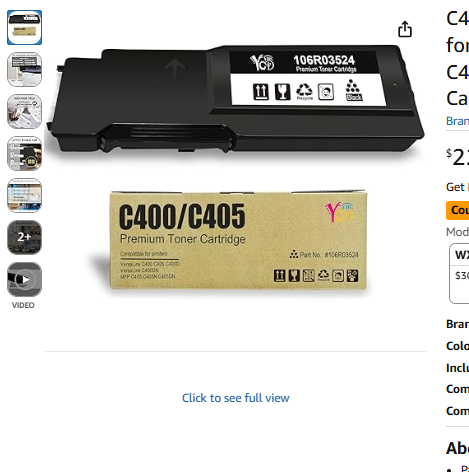Click the 'Click to see full view' link
Image resolution: width=469 pixels, height=472 pixels.
coord(235,398)
